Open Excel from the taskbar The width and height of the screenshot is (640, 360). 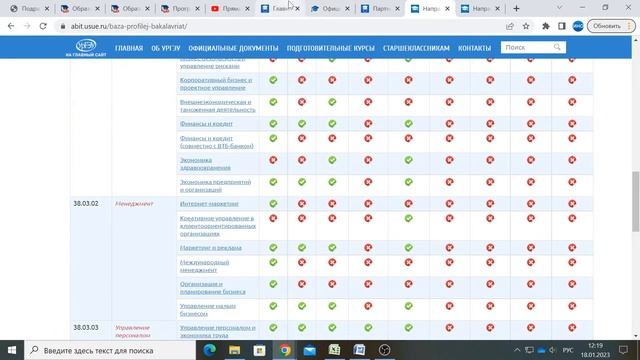click(x=335, y=350)
